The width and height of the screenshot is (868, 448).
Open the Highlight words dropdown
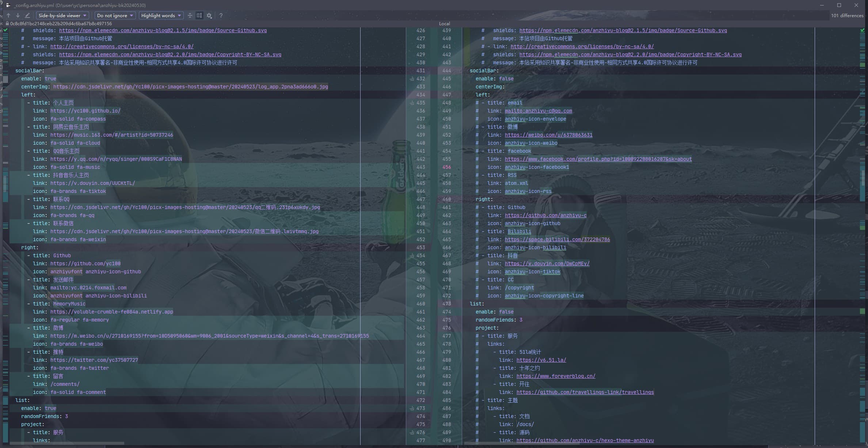(161, 15)
